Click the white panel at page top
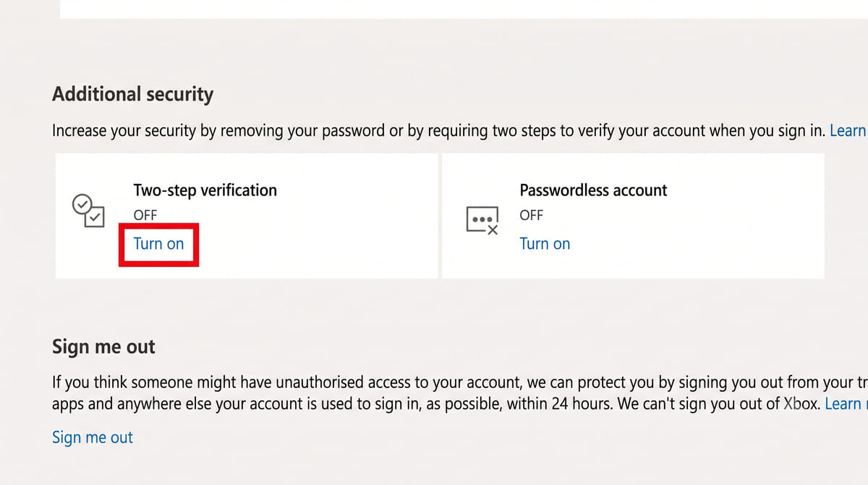Image resolution: width=868 pixels, height=485 pixels. 464,9
